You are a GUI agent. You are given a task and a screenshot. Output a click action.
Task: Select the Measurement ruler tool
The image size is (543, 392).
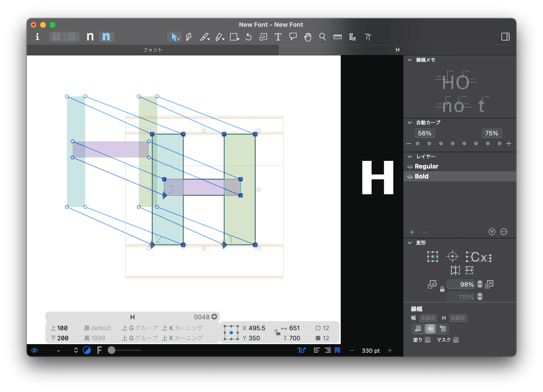click(338, 37)
